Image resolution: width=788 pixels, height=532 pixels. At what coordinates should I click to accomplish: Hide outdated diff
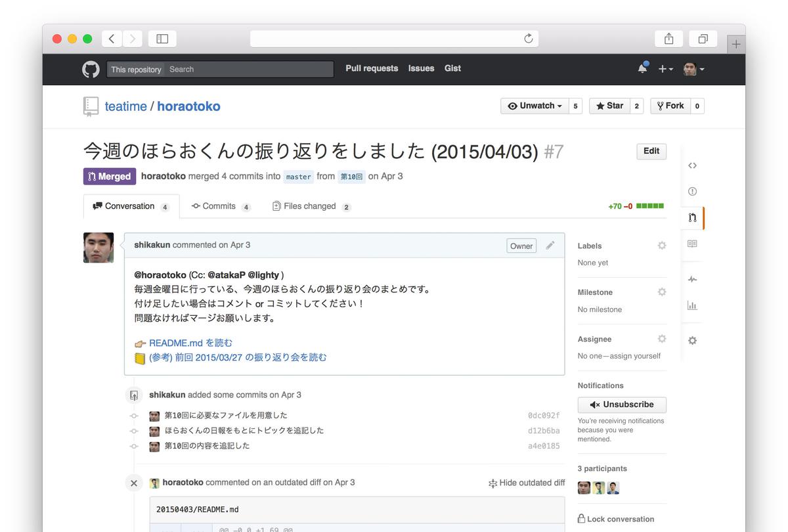click(527, 483)
